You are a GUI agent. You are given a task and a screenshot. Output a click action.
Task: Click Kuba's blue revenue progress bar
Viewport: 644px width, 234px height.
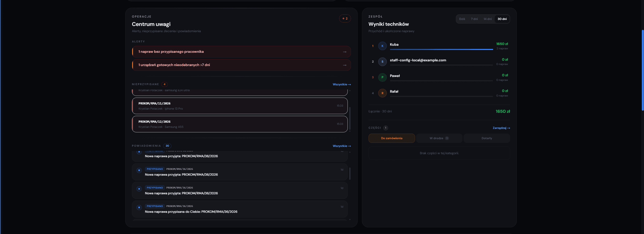point(441,50)
